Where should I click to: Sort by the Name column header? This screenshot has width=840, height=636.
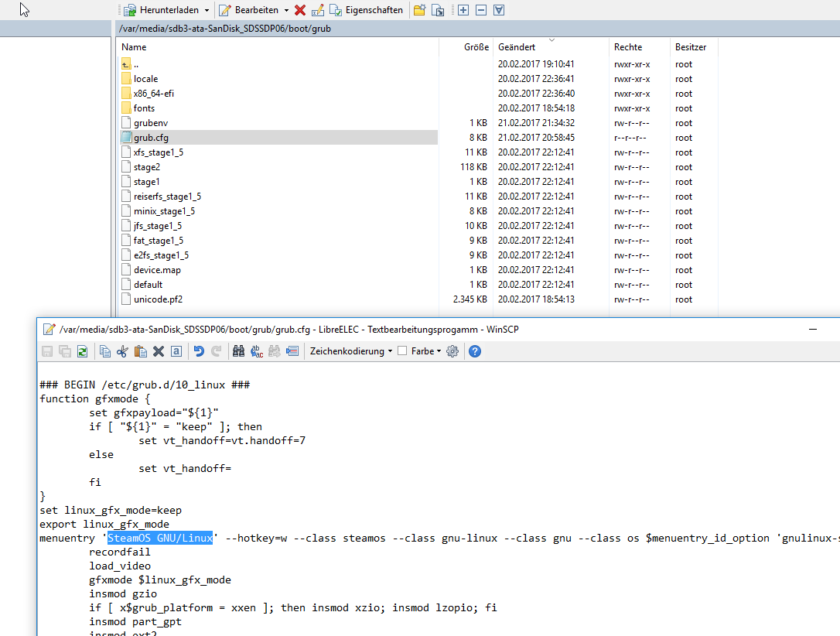[278, 47]
